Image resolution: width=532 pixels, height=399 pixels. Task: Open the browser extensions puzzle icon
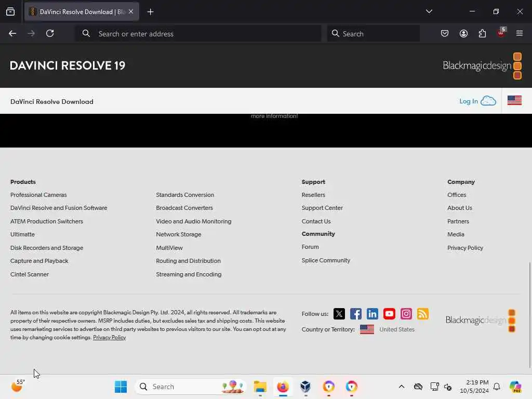click(x=482, y=33)
